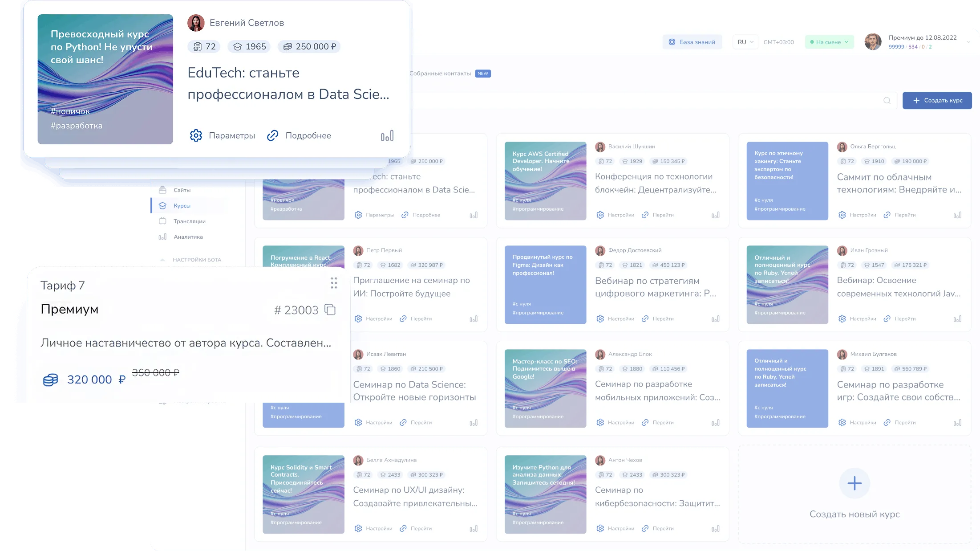This screenshot has height=551, width=980.
Task: Click Премиум до 12.08.2022 label
Action: click(x=923, y=37)
